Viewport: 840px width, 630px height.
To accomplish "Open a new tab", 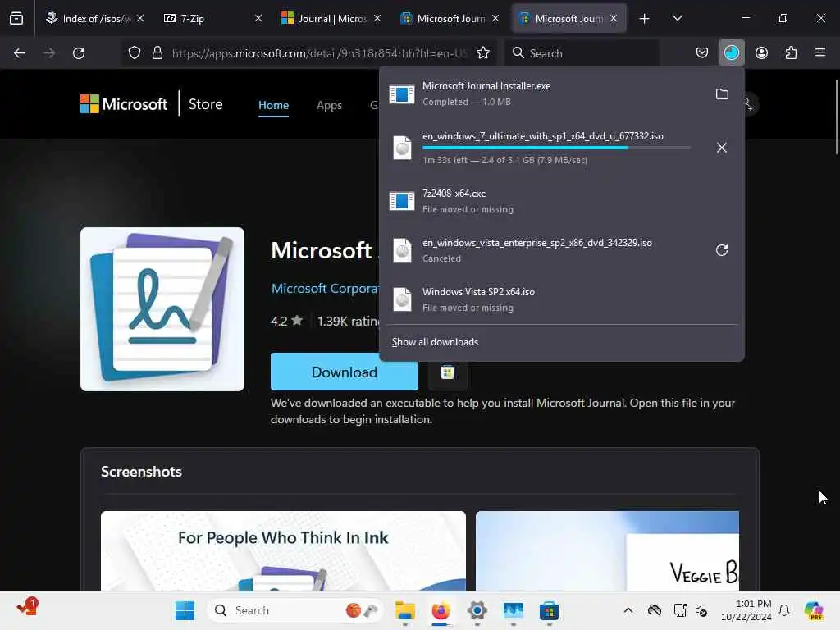I will point(645,19).
